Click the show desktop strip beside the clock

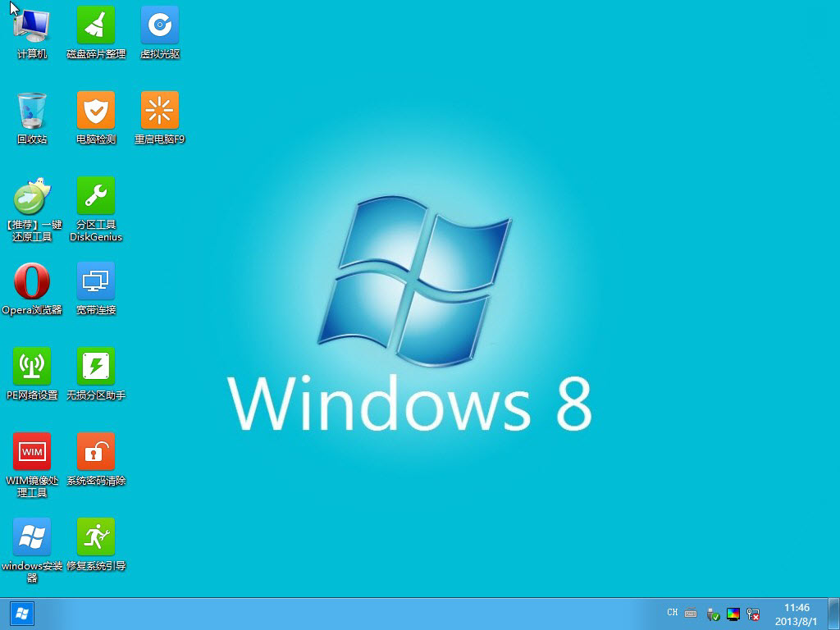point(834,614)
